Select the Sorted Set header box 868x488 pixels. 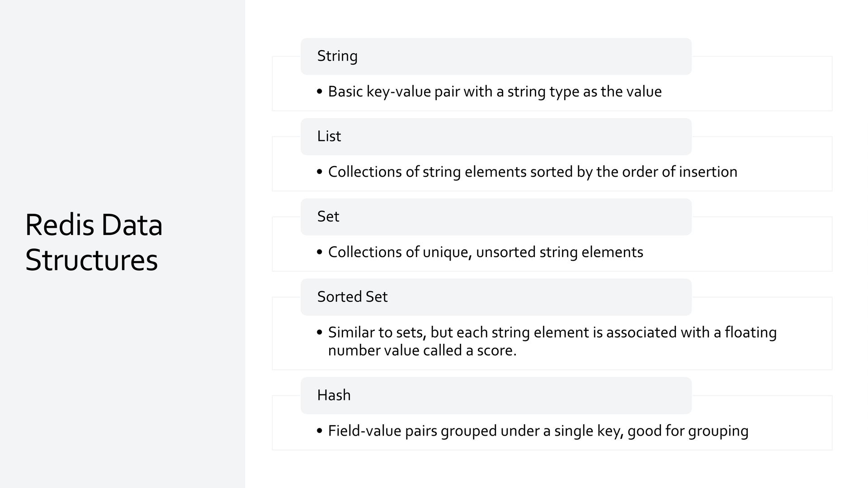[496, 297]
